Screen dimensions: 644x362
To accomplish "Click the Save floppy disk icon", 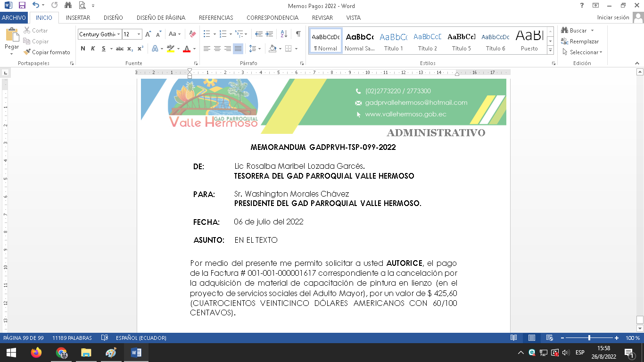I will click(22, 6).
